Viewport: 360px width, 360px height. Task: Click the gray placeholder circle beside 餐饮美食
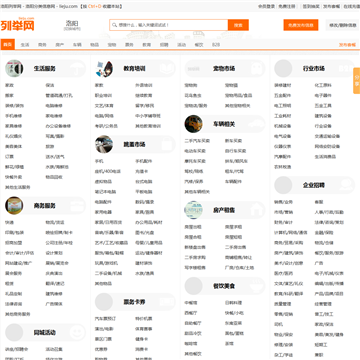pos(193,286)
